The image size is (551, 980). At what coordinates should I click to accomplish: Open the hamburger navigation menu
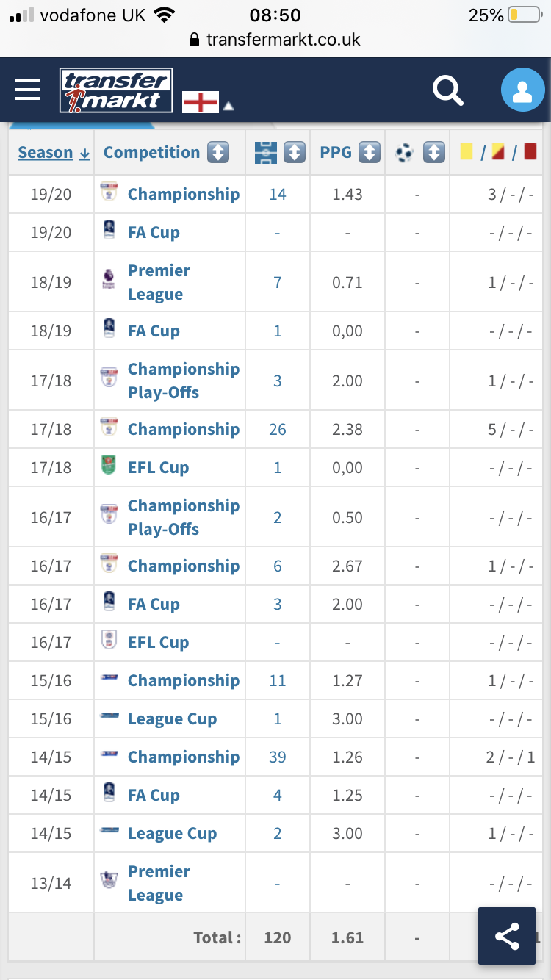pos(27,90)
